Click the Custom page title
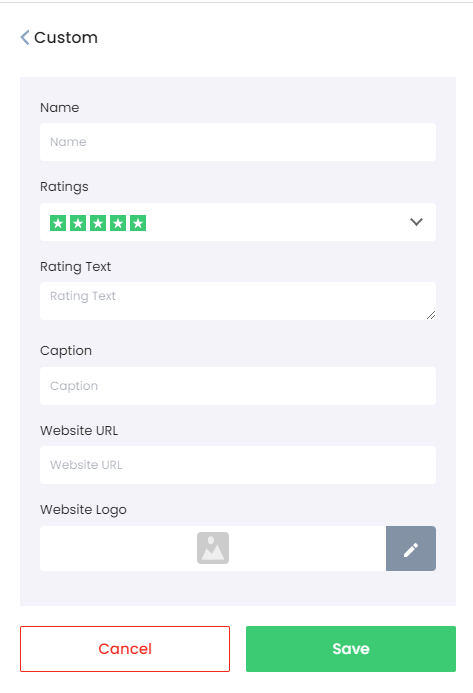The height and width of the screenshot is (693, 473). pyautogui.click(x=66, y=38)
